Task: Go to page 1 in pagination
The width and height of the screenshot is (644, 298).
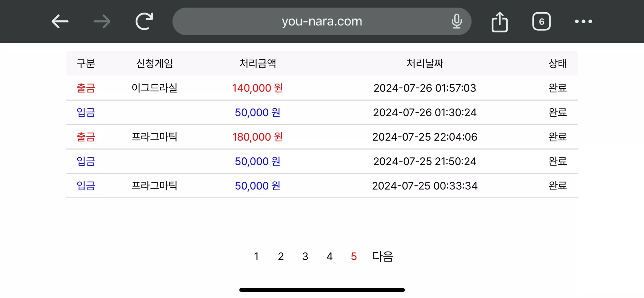Action: tap(256, 256)
